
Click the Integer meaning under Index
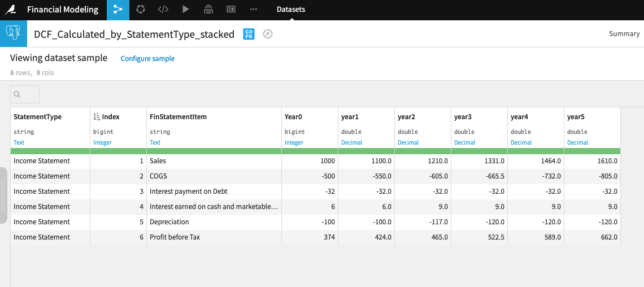pos(102,142)
